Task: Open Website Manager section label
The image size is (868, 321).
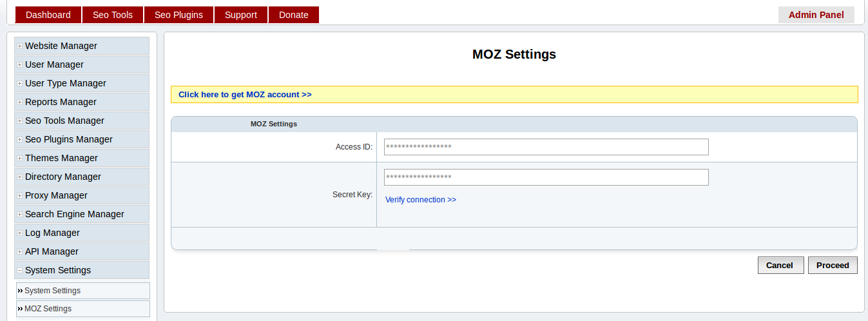Action: click(x=61, y=46)
